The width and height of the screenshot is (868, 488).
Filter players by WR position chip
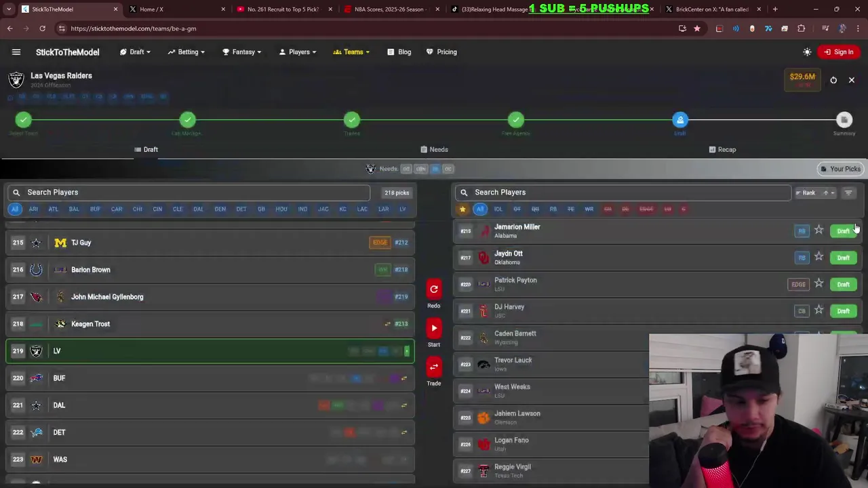[x=589, y=209]
